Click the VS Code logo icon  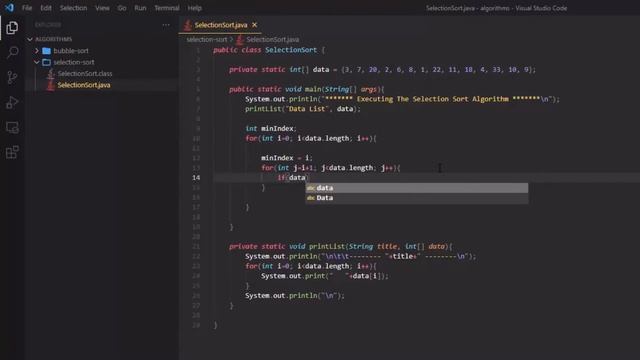click(9, 8)
